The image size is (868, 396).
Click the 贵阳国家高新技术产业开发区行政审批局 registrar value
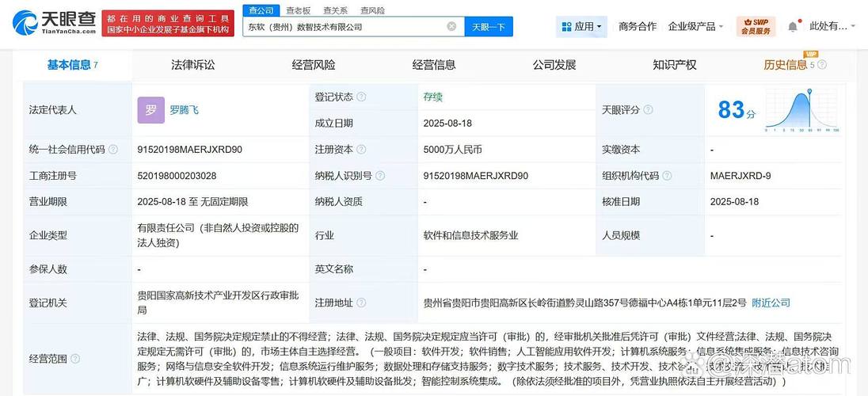coord(218,303)
